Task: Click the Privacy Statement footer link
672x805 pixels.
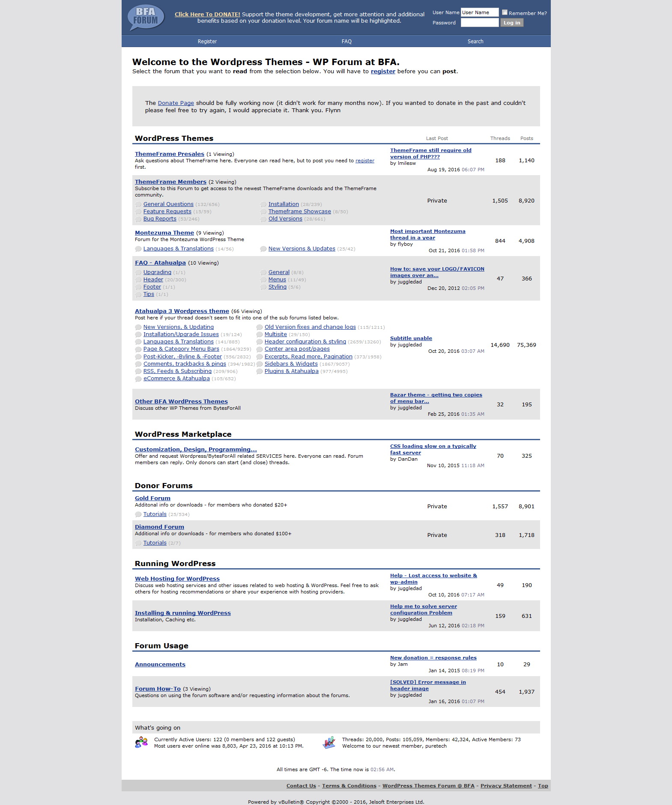Action: 506,786
